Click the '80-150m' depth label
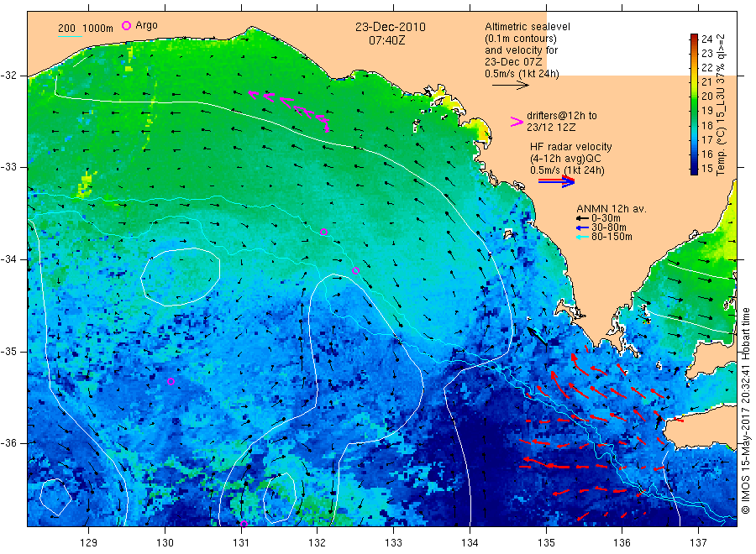Image resolution: width=756 pixels, height=554 pixels. pos(612,237)
